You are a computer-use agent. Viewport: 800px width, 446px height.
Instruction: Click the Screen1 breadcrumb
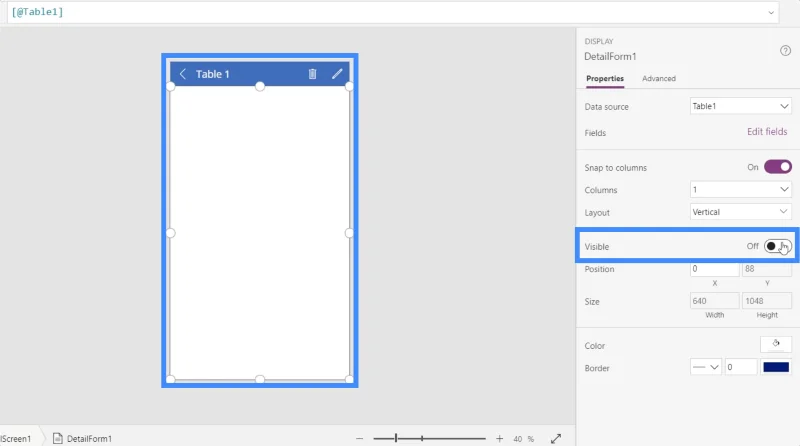point(16,438)
